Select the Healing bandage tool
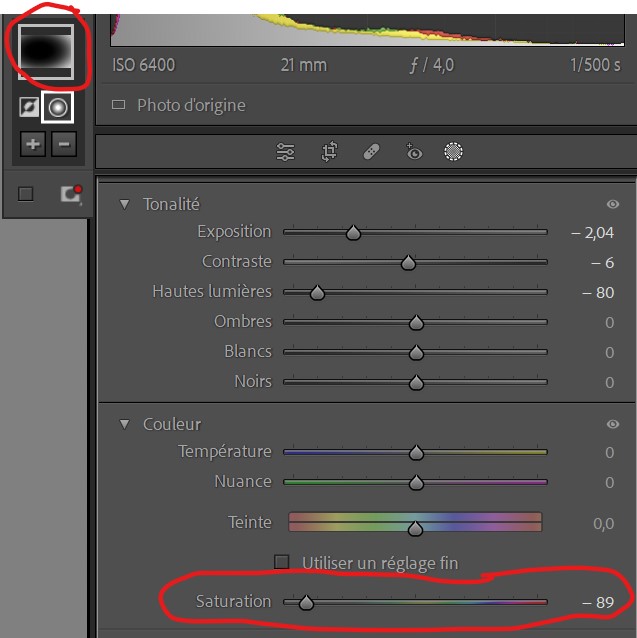 pos(371,152)
